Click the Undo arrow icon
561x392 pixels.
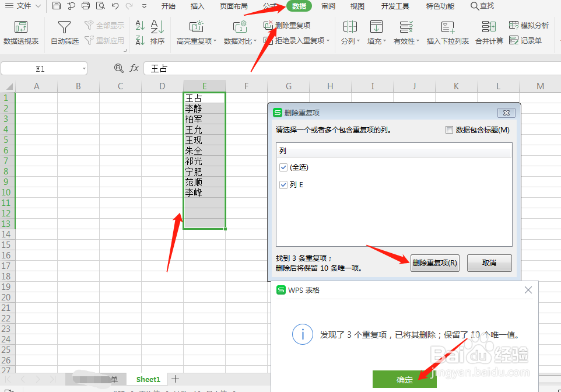click(x=115, y=6)
